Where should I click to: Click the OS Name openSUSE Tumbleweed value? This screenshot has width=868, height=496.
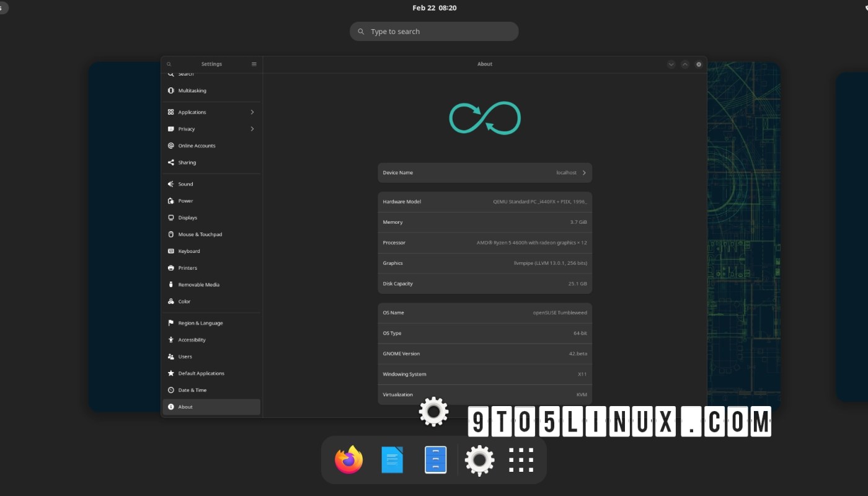coord(560,312)
